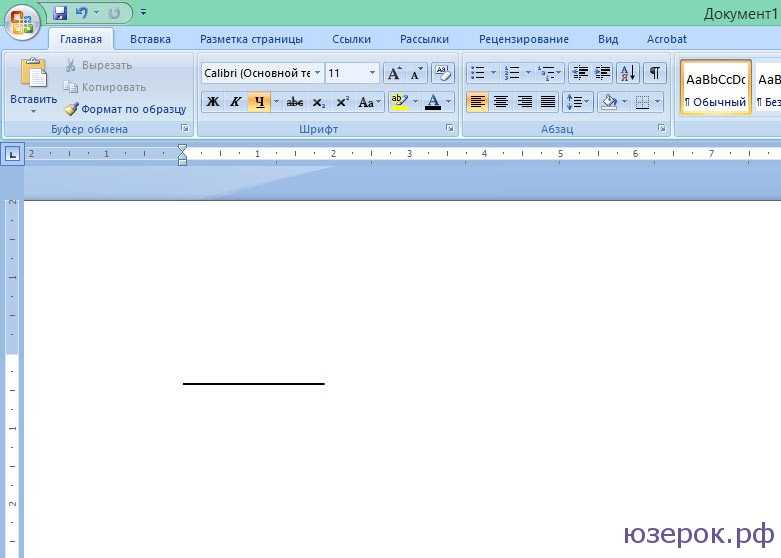
Task: Sort text with А-Я sort icon
Action: 628,73
